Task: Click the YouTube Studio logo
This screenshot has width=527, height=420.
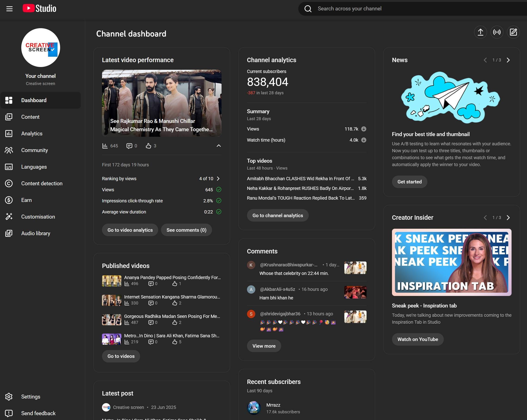Action: 40,9
